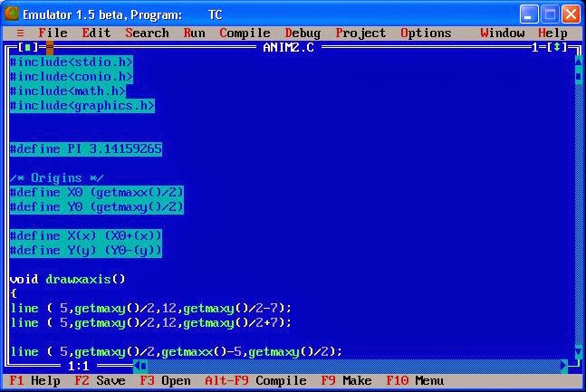Open the Edit menu
The width and height of the screenshot is (586, 392).
click(x=96, y=33)
